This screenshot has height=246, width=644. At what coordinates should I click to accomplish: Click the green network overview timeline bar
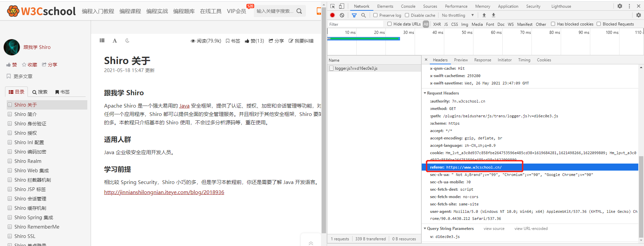pyautogui.click(x=364, y=39)
